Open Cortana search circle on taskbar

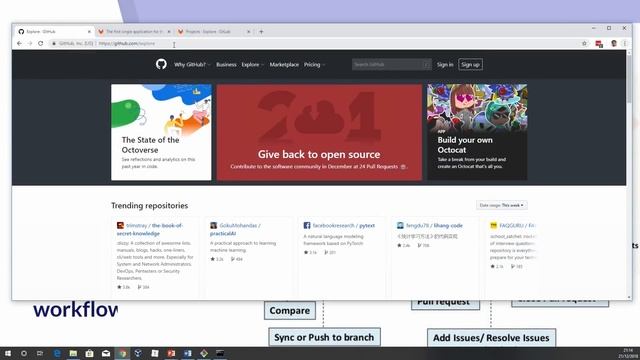(24, 353)
